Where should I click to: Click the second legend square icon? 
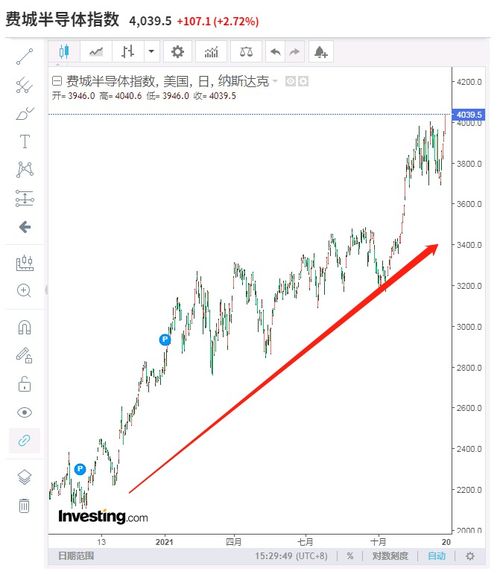[303, 81]
